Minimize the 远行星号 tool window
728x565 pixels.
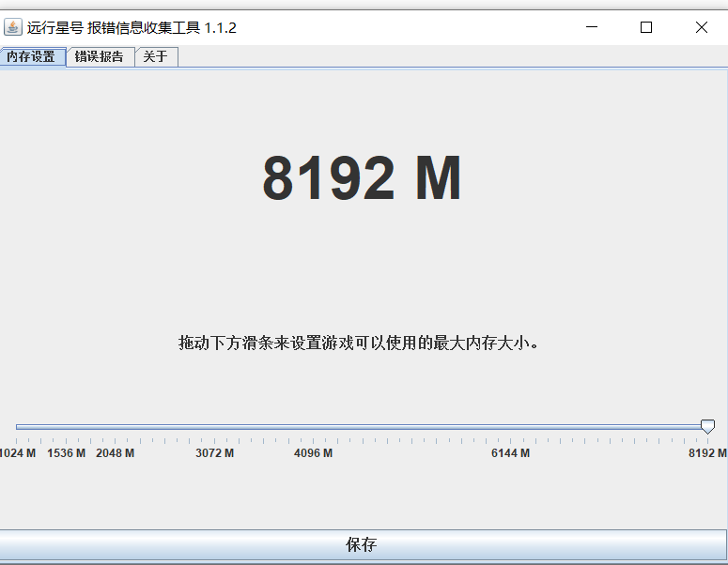pos(592,27)
